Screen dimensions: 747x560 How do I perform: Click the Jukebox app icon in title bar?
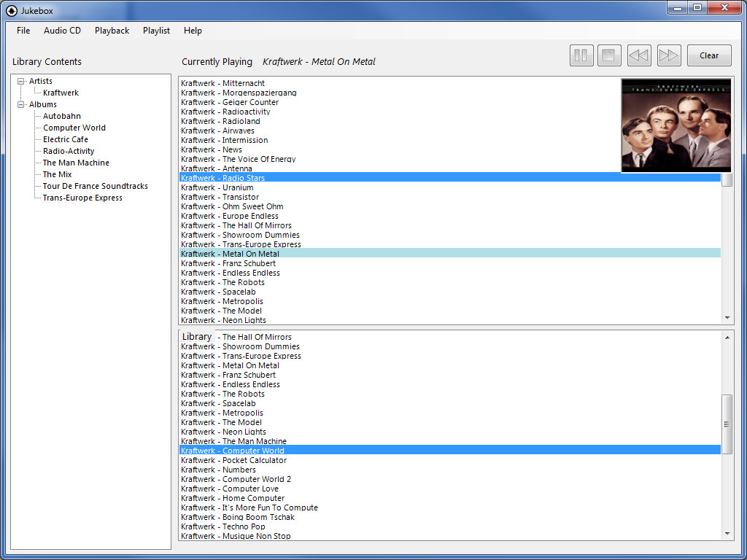(12, 10)
